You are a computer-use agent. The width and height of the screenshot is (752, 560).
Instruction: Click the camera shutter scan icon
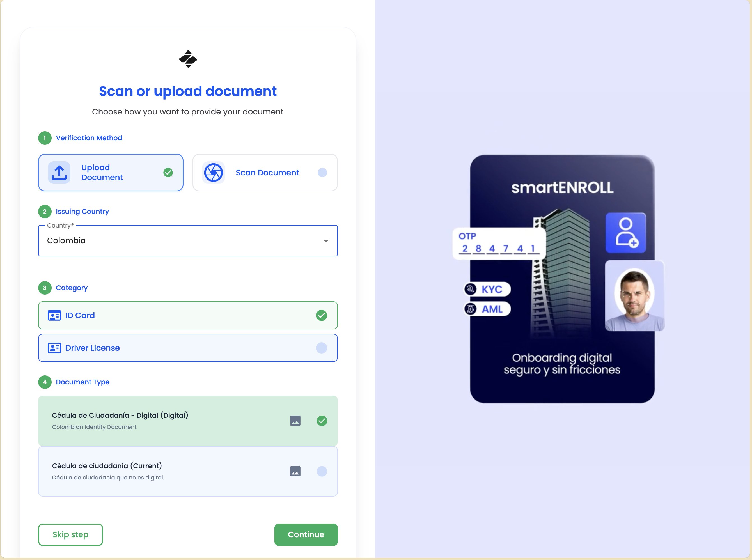(x=213, y=173)
